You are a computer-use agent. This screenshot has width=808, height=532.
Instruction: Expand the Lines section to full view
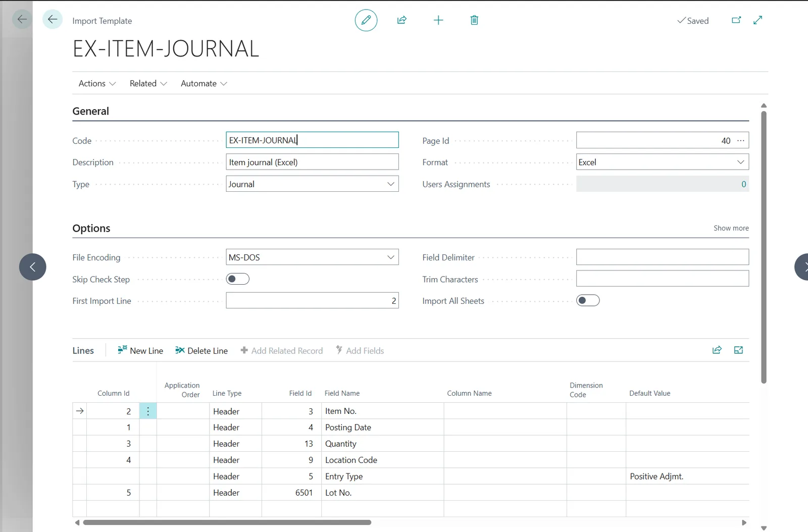738,350
